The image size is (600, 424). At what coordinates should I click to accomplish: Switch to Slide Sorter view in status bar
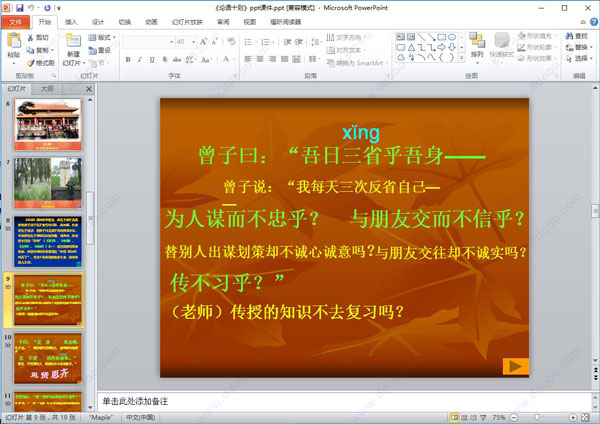(x=464, y=417)
